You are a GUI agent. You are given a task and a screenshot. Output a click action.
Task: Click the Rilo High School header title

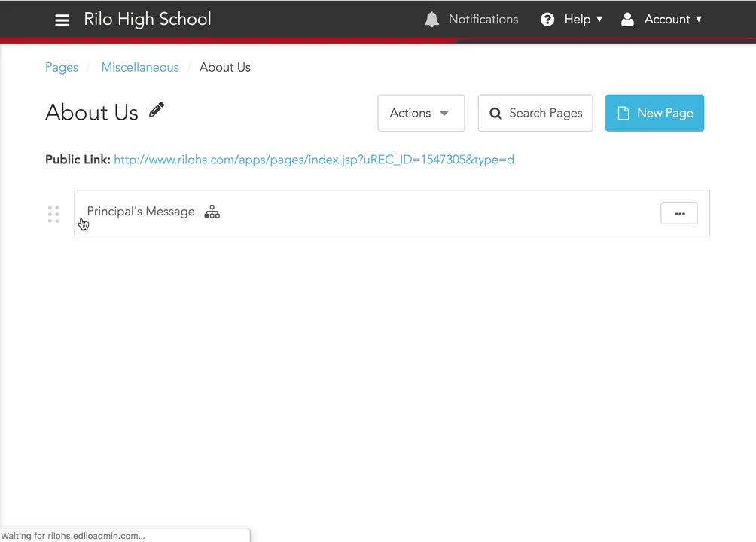148,19
